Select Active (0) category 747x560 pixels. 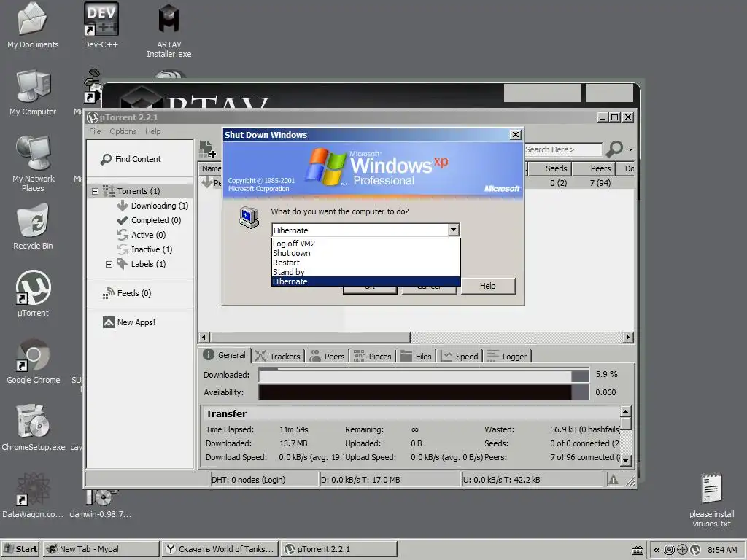(142, 235)
